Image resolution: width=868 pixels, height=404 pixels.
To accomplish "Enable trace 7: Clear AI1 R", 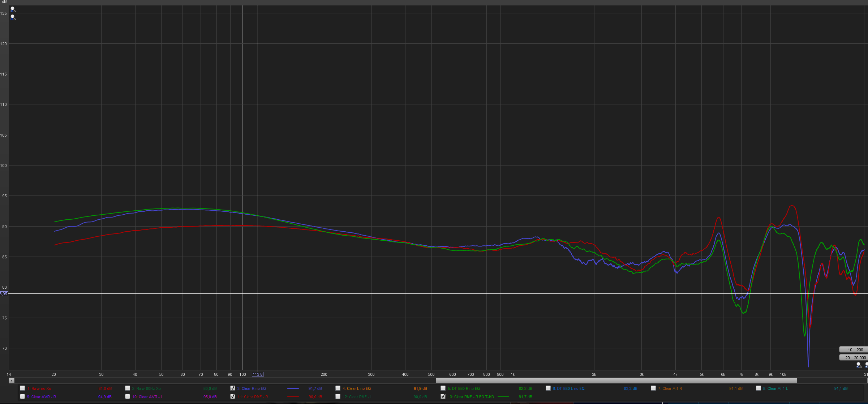I will click(653, 388).
